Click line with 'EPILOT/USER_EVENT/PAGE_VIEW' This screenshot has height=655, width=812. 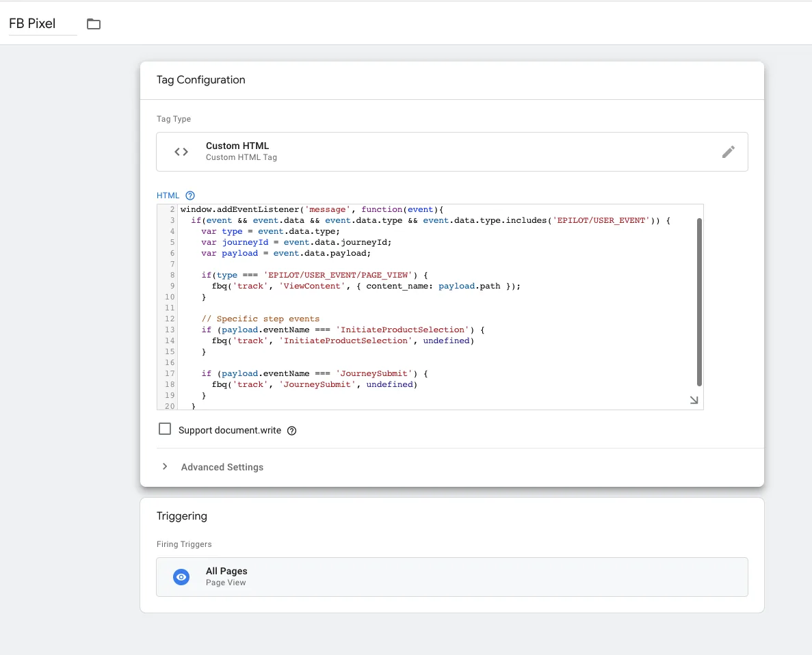315,276
